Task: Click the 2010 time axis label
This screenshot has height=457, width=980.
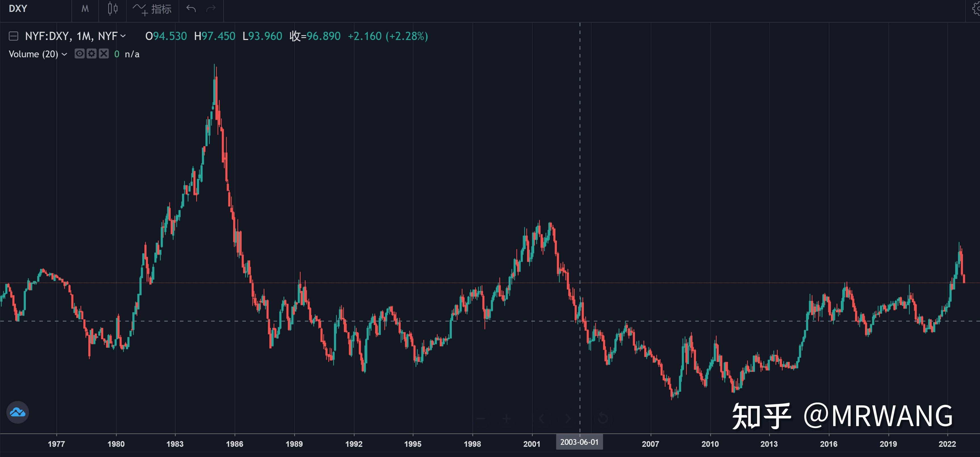Action: pyautogui.click(x=710, y=444)
